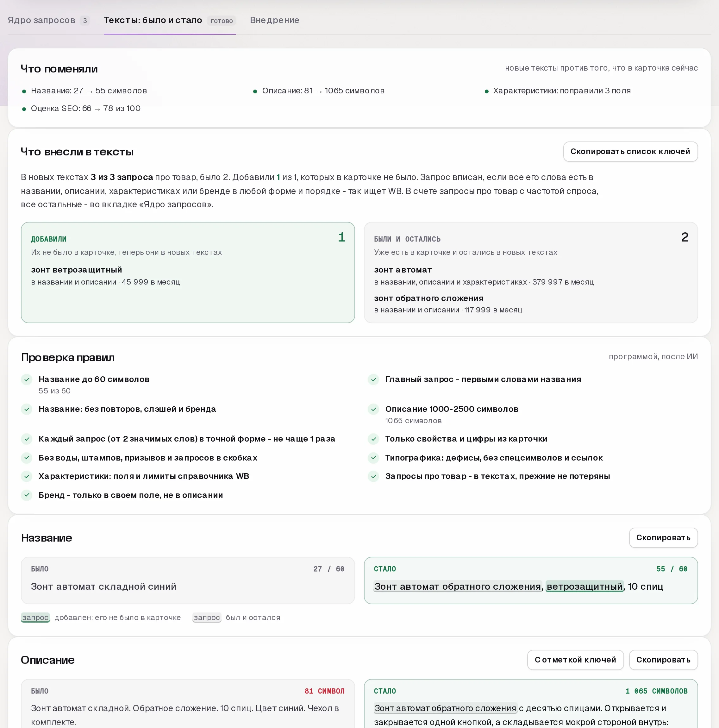Click checkmark beside Характеристики: поля и лимиты
719x728 pixels.
(27, 476)
